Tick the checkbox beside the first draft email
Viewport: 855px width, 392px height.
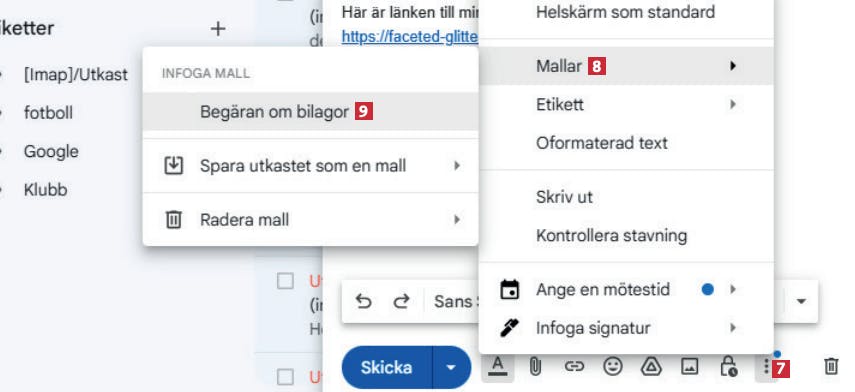point(285,281)
